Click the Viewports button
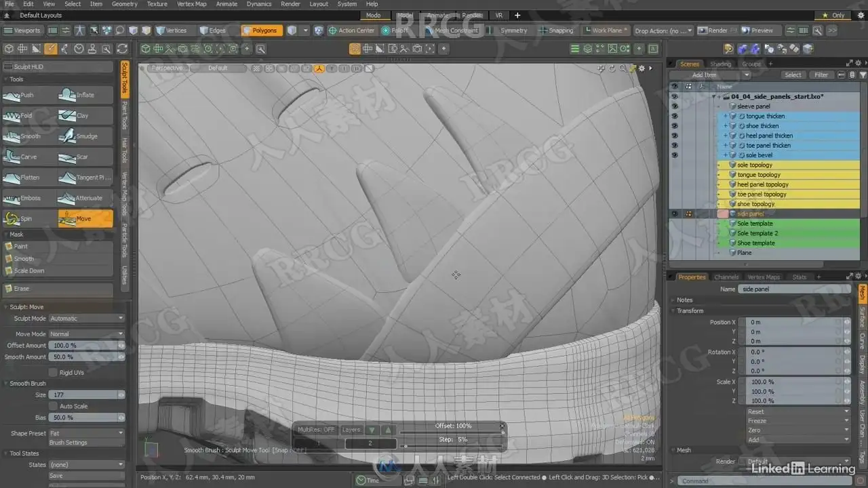 [x=22, y=30]
